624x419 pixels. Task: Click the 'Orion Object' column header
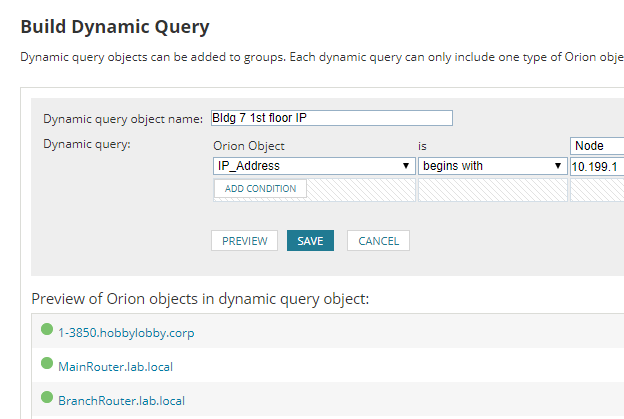pyautogui.click(x=249, y=146)
